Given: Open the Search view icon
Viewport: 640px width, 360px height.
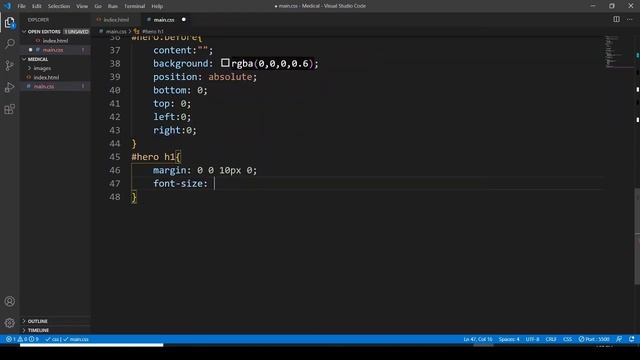Looking at the screenshot, I should [x=9, y=44].
